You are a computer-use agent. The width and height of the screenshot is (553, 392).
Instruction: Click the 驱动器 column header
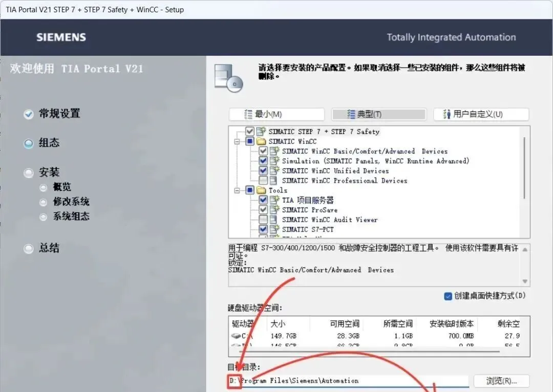coord(248,323)
